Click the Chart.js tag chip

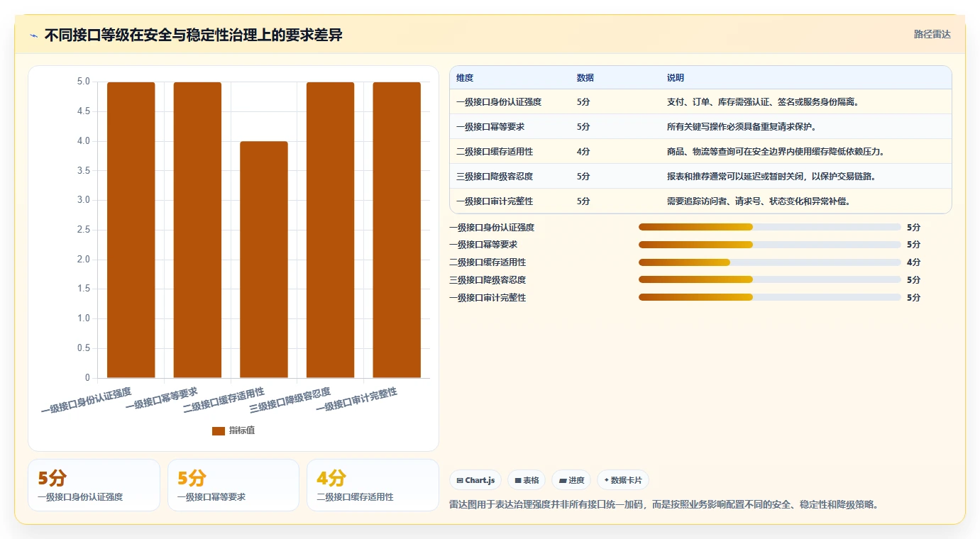click(x=475, y=480)
